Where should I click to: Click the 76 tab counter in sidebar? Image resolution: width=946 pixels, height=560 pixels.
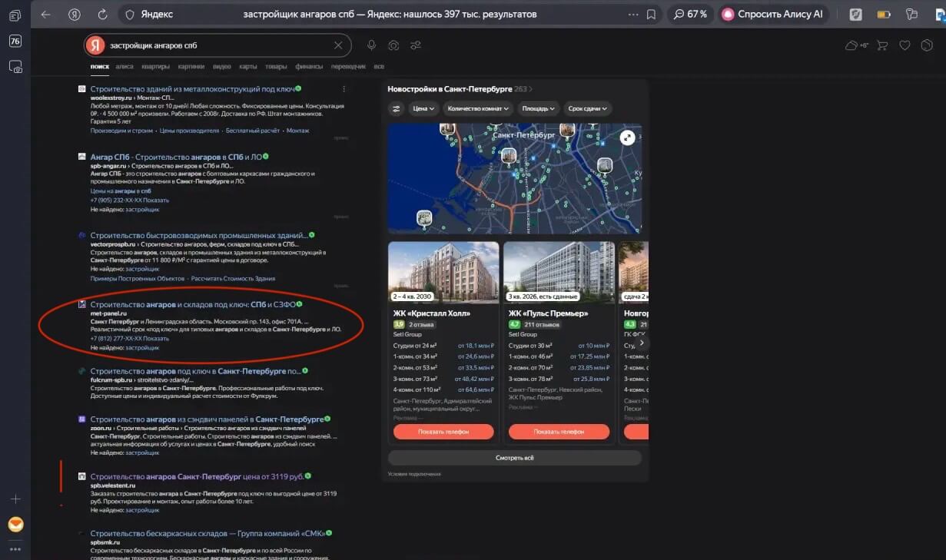[x=15, y=41]
